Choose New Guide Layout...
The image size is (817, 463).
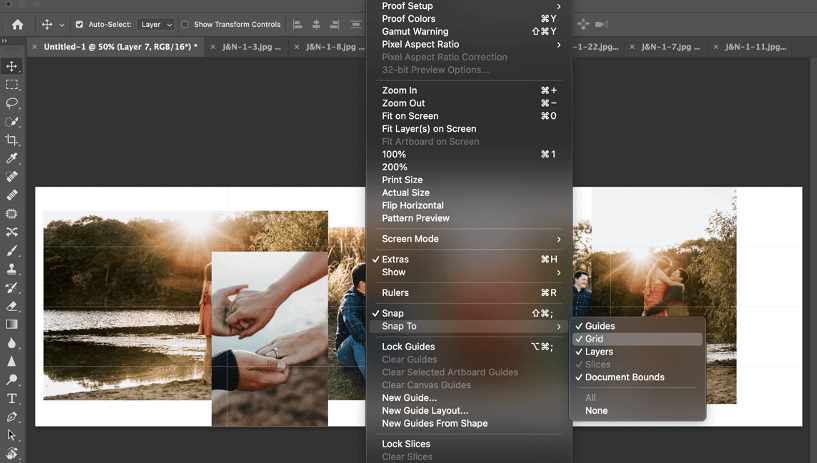click(467, 411)
